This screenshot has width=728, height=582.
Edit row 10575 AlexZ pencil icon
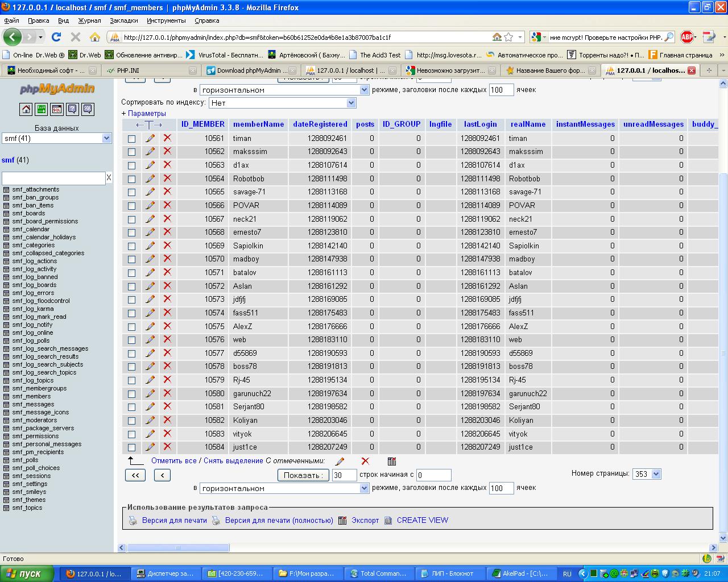tap(150, 326)
